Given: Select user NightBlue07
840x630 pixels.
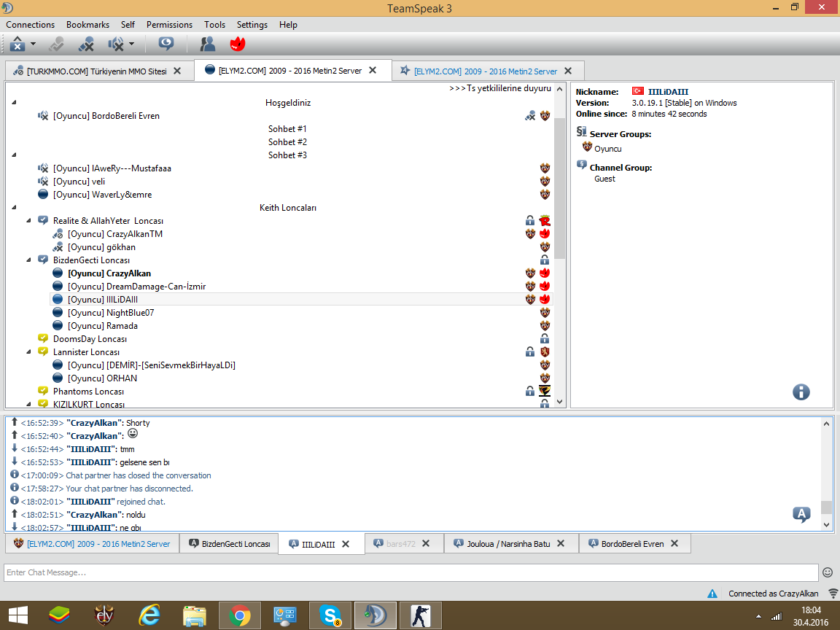Looking at the screenshot, I should click(111, 313).
